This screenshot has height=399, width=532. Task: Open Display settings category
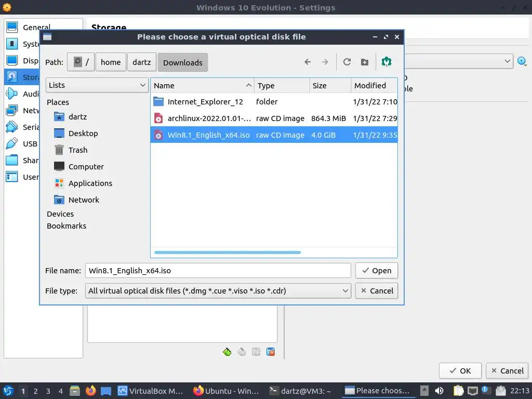coord(22,60)
